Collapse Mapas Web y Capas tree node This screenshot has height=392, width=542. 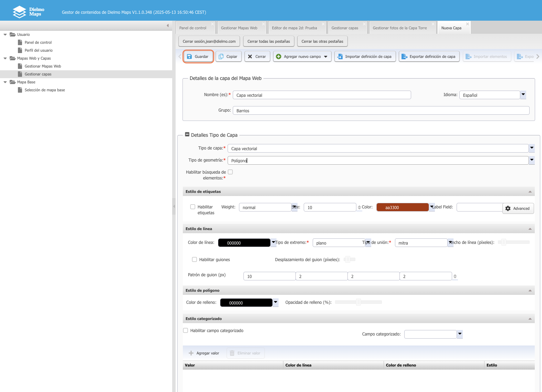pyautogui.click(x=5, y=58)
